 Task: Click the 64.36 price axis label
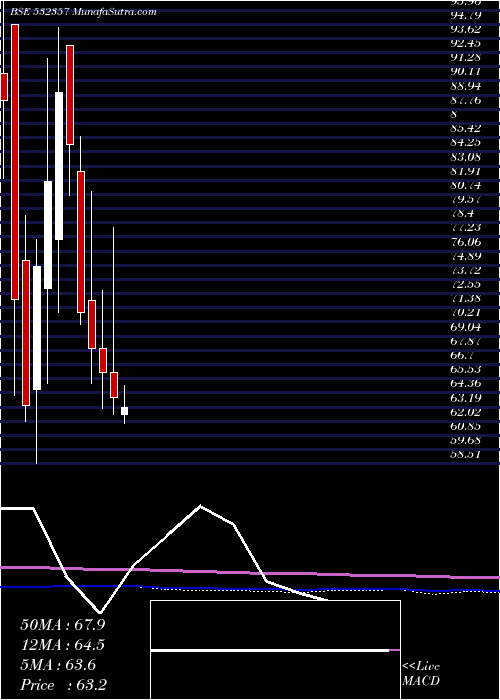click(x=465, y=383)
